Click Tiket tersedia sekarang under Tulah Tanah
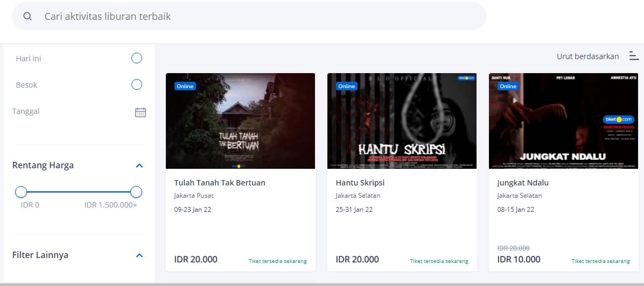The image size is (644, 286). (x=278, y=261)
